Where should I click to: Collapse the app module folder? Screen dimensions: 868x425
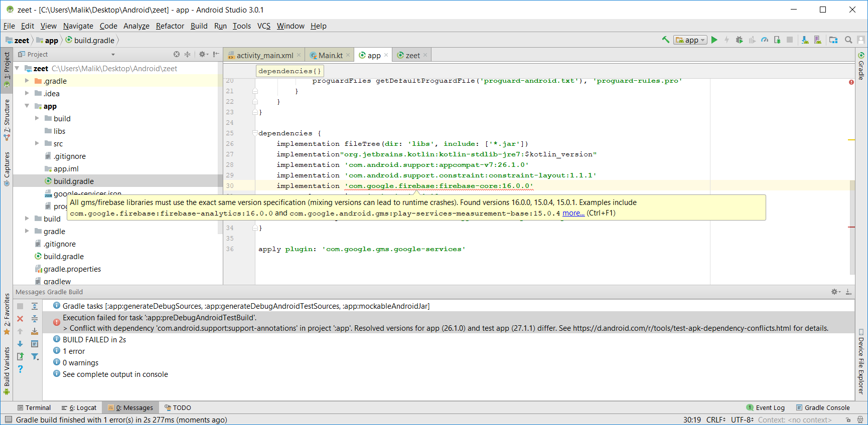27,106
